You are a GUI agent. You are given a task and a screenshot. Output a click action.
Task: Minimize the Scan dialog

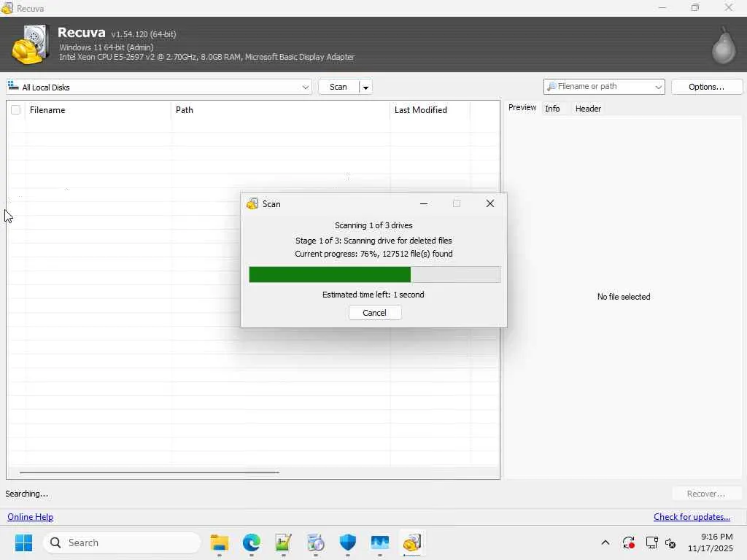[x=424, y=204]
